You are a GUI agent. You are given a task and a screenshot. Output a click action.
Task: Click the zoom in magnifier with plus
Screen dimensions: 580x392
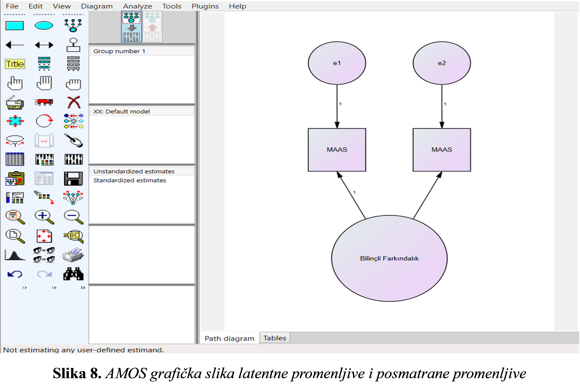point(44,217)
